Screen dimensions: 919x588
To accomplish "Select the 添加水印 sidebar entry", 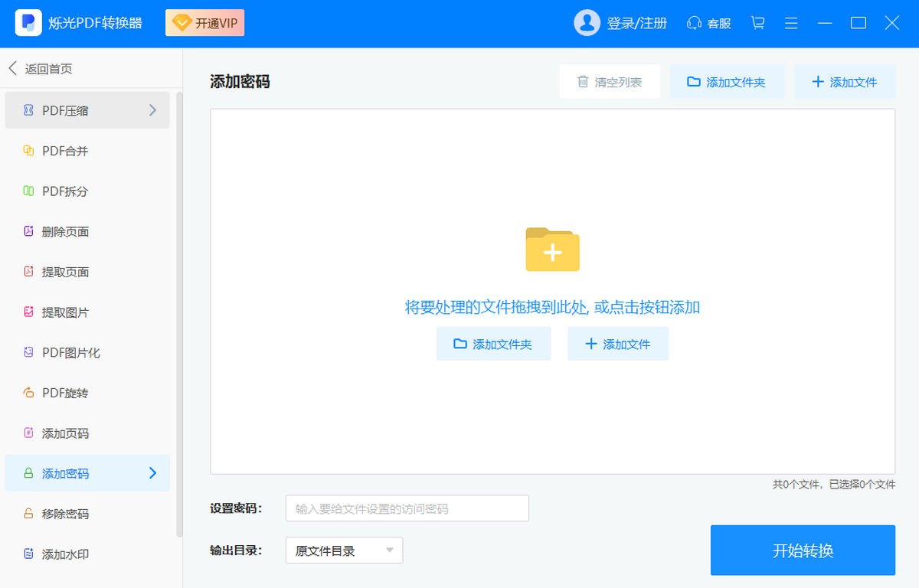I will [61, 554].
